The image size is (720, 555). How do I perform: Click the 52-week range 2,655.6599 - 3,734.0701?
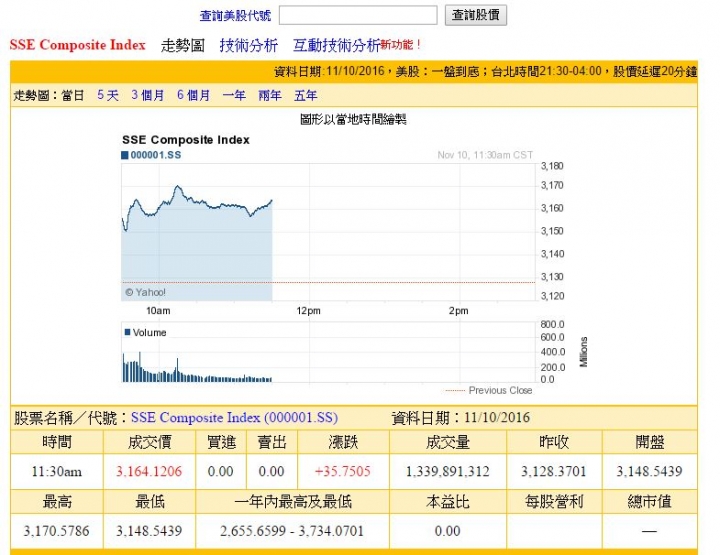292,531
